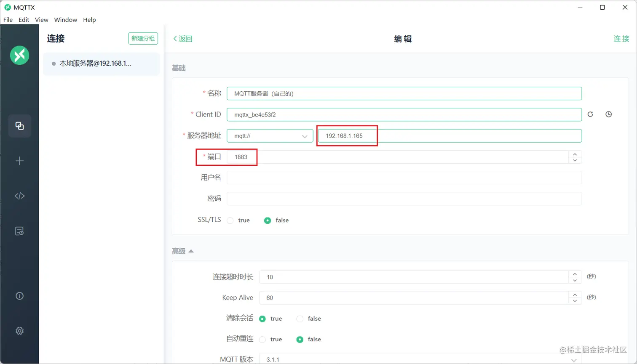Minimize the MQTTX window
The image size is (637, 364).
(580, 7)
